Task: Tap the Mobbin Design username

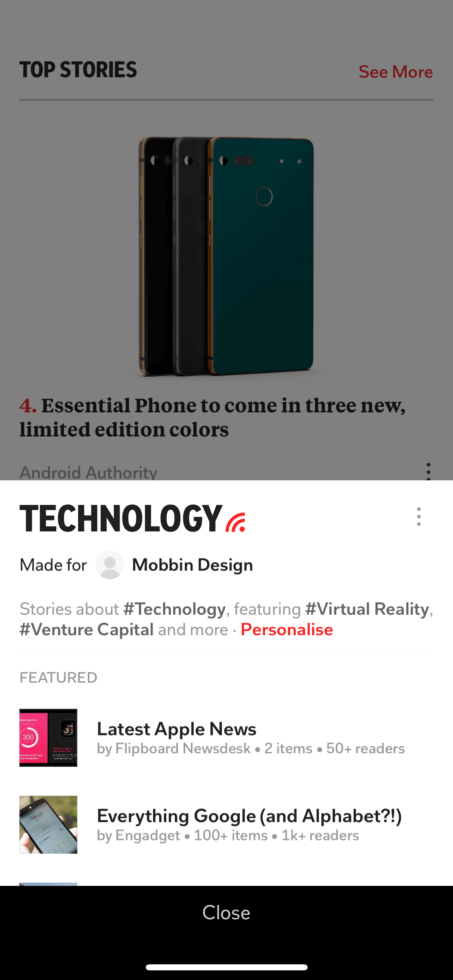Action: (192, 565)
